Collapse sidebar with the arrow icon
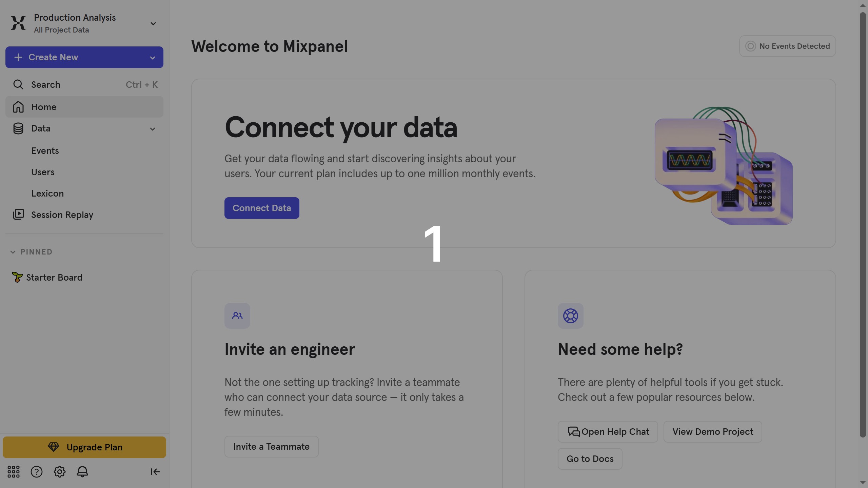The image size is (868, 488). click(155, 472)
